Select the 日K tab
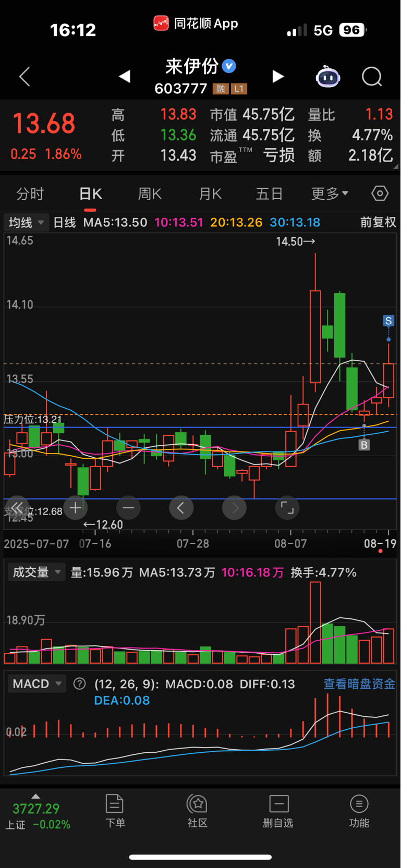The height and width of the screenshot is (868, 401). [90, 194]
